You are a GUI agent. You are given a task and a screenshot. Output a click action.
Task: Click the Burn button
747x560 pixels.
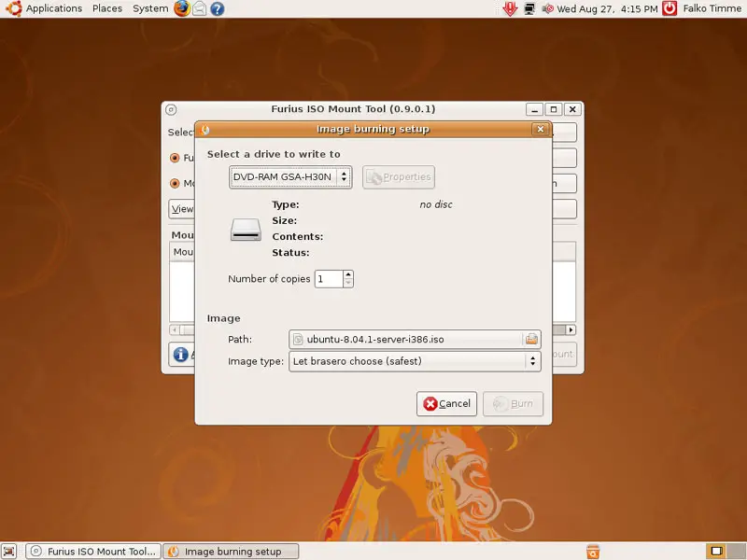pyautogui.click(x=513, y=404)
